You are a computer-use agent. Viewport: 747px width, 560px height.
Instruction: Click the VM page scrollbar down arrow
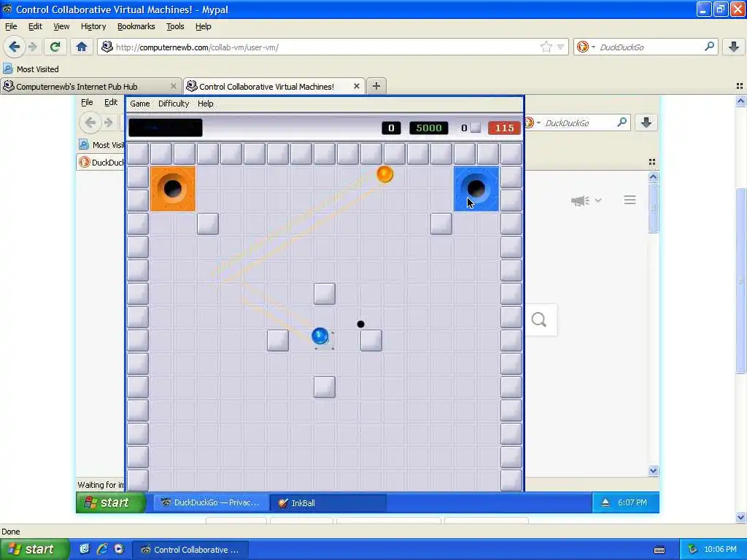[x=653, y=470]
